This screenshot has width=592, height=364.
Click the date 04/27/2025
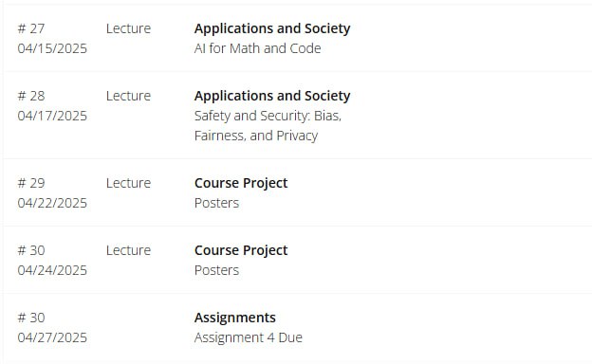(x=52, y=337)
